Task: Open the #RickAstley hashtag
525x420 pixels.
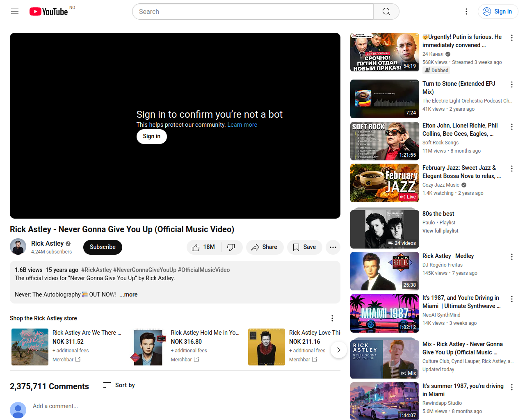Action: [x=96, y=270]
